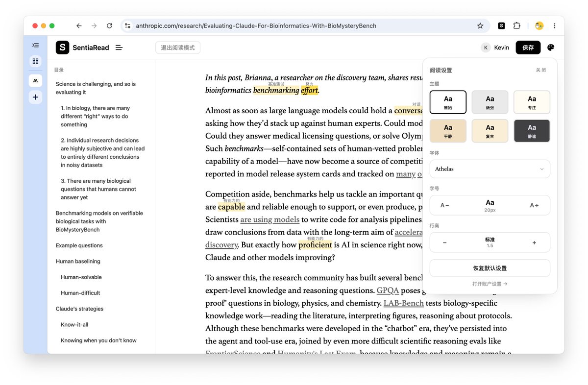Choose the 平静 theme swatch
This screenshot has width=588, height=385.
pyautogui.click(x=448, y=131)
